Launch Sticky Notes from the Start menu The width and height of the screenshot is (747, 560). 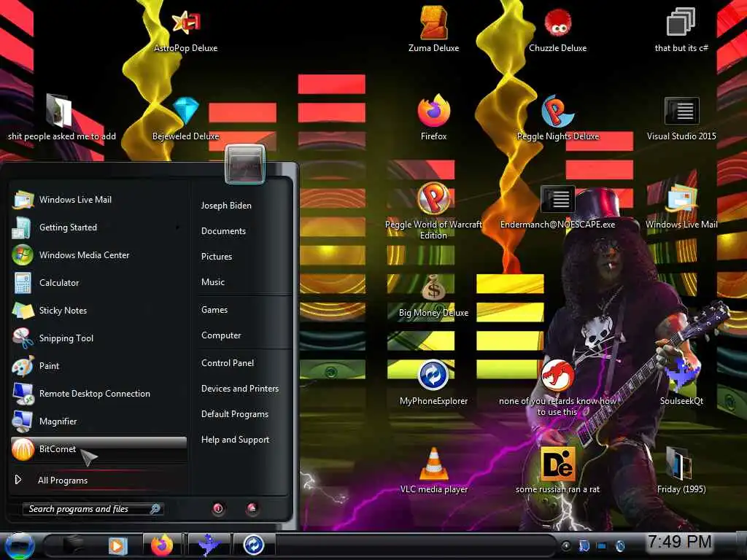(x=98, y=311)
